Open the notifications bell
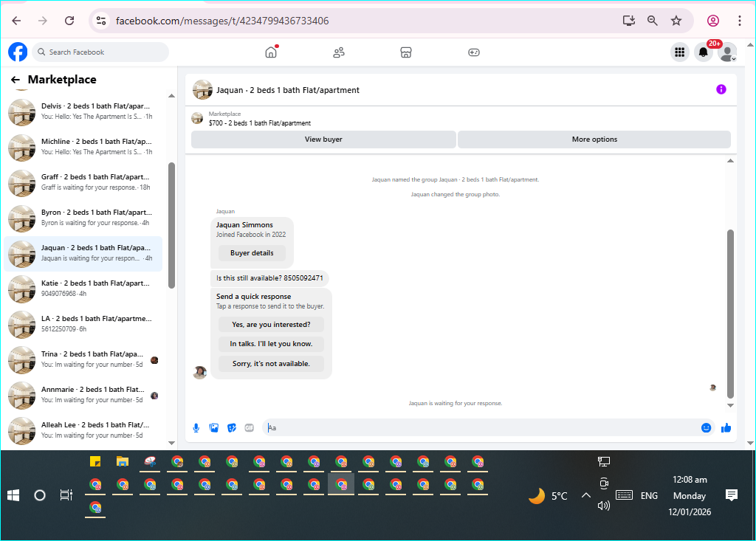The image size is (756, 541). click(x=704, y=52)
